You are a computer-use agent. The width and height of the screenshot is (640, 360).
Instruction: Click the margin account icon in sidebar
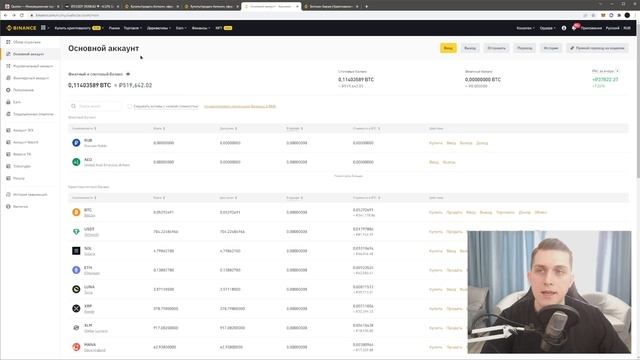point(8,66)
